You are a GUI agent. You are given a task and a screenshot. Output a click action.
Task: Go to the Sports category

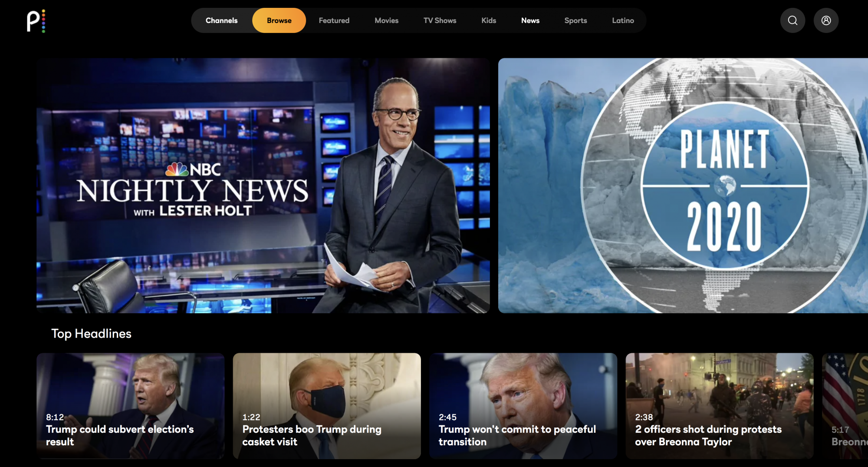pyautogui.click(x=575, y=20)
